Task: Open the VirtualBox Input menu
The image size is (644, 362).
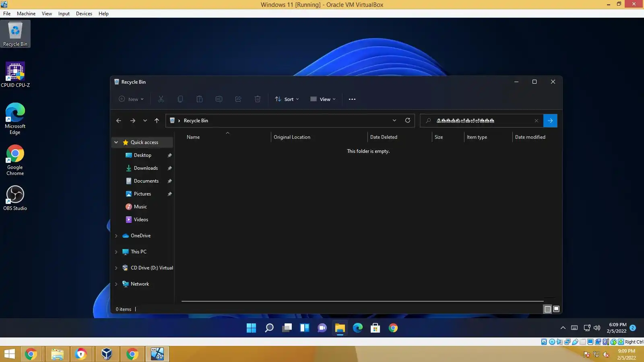Action: tap(64, 14)
